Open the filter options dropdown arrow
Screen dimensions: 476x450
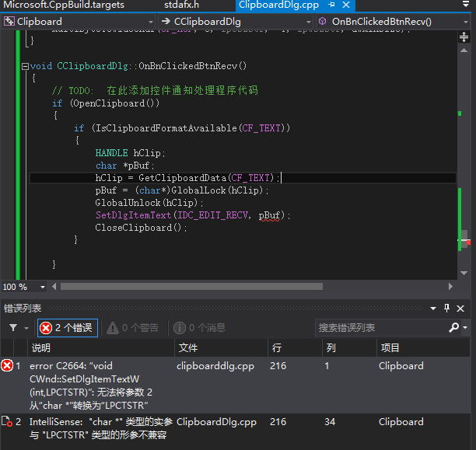pyautogui.click(x=26, y=328)
